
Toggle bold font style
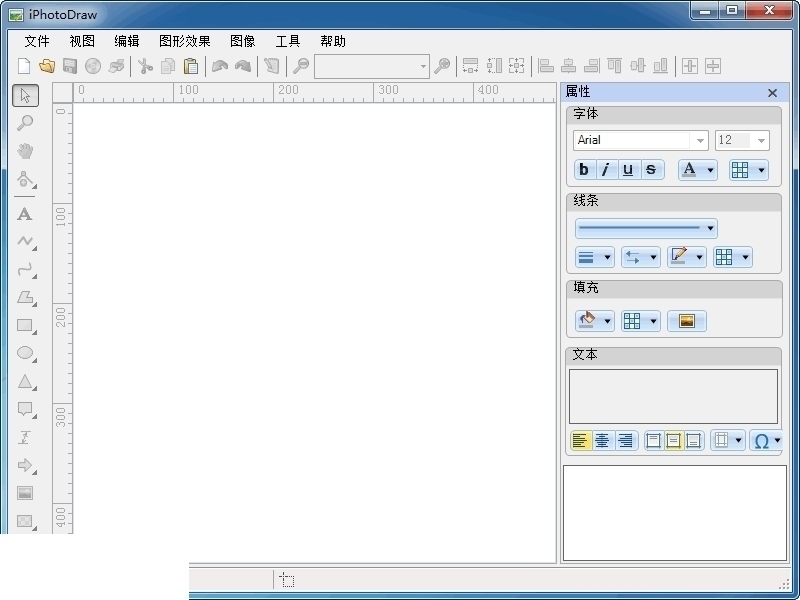coord(584,170)
